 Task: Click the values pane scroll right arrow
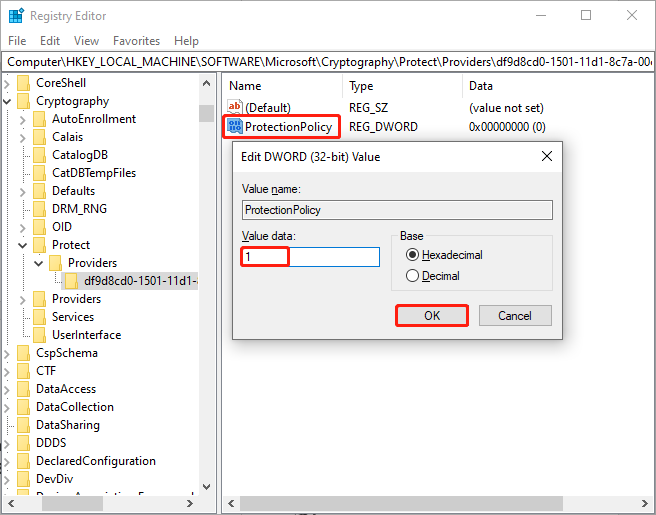[x=645, y=503]
